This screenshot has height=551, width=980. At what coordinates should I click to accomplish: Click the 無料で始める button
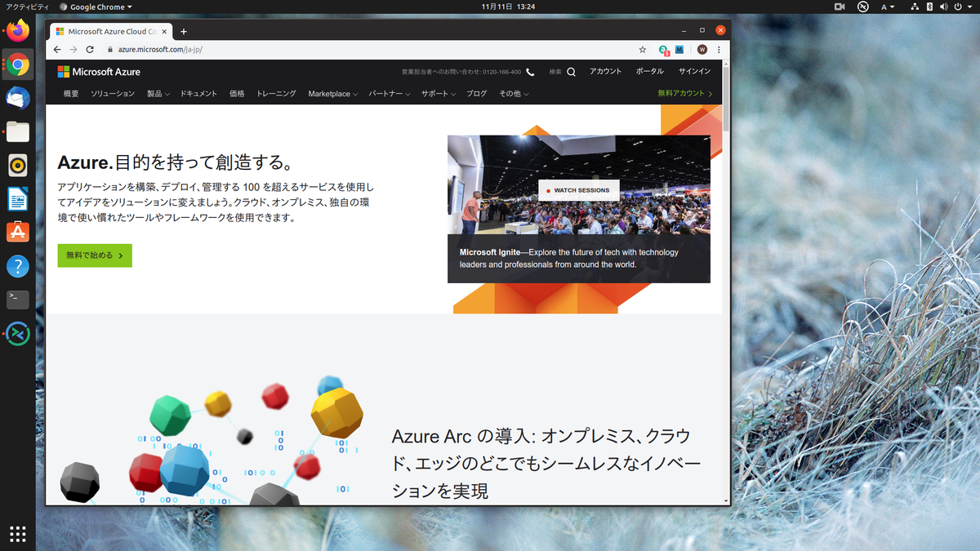(94, 255)
